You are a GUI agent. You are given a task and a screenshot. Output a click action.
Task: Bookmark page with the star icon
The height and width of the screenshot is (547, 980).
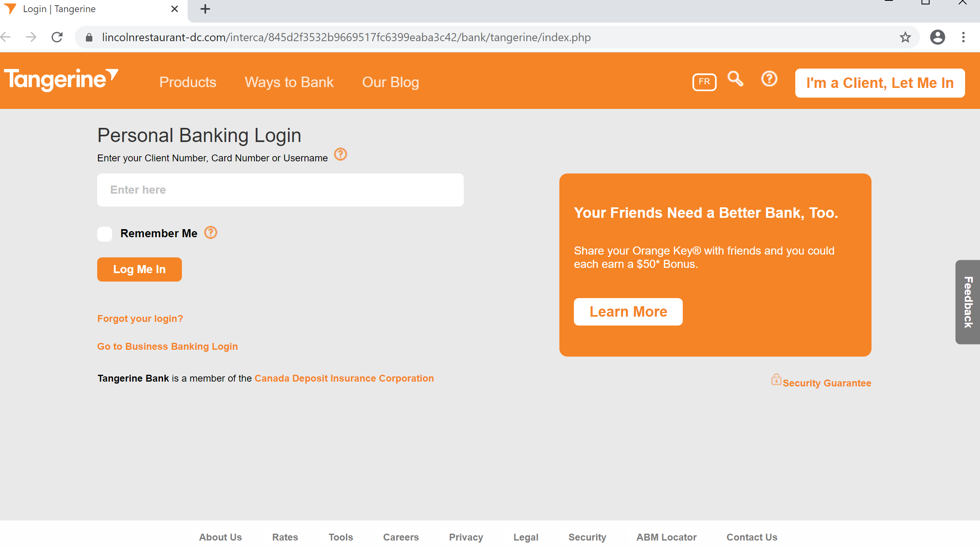click(905, 38)
